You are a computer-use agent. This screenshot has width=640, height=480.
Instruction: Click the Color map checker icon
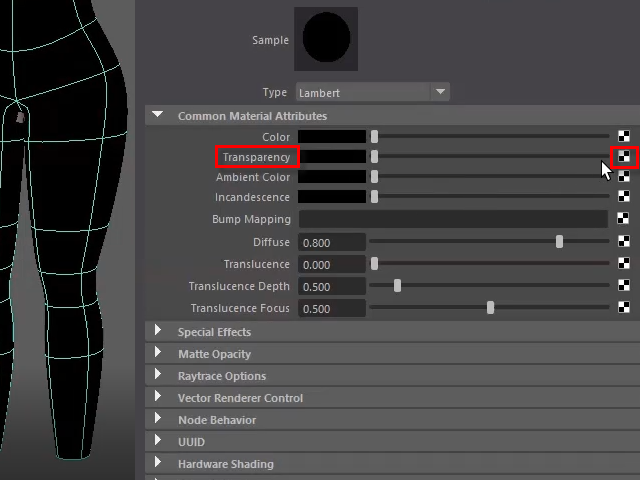pos(623,137)
